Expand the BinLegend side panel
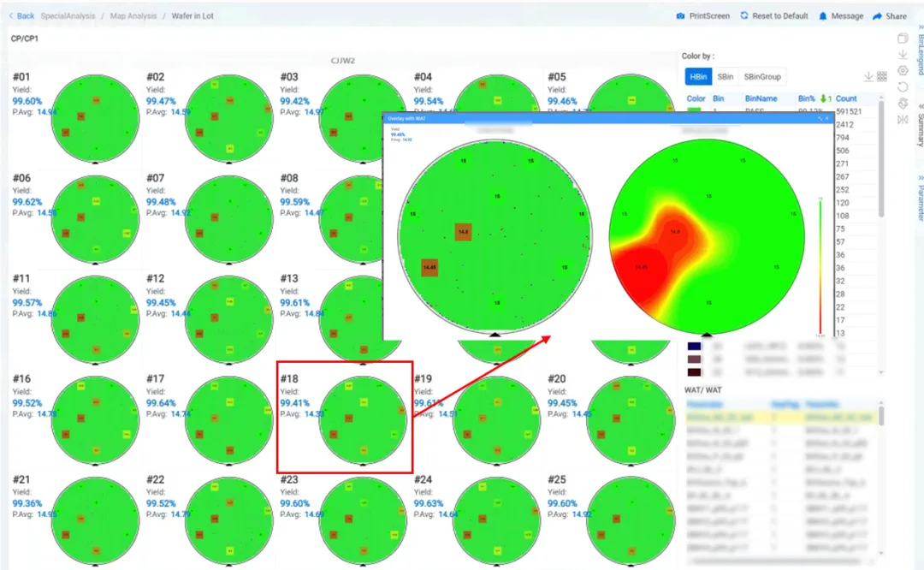Image resolution: width=924 pixels, height=570 pixels. click(x=920, y=50)
